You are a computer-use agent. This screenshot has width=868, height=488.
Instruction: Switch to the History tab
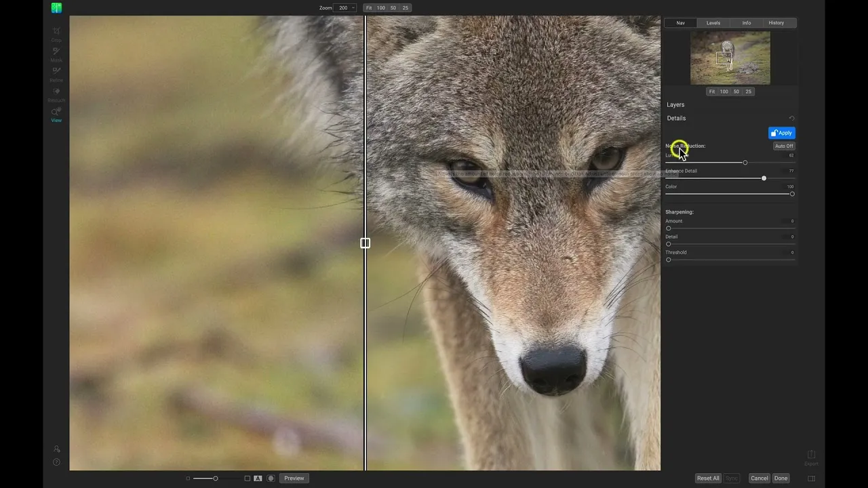(776, 23)
